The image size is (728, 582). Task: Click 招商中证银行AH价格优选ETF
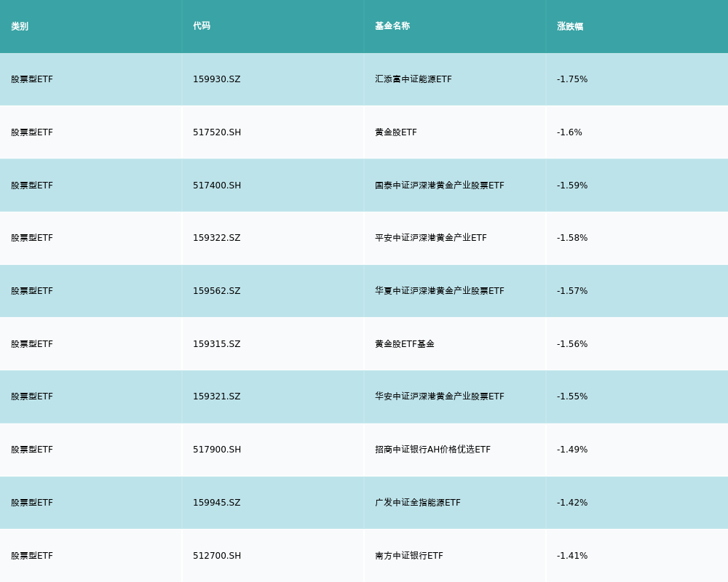[x=432, y=450]
